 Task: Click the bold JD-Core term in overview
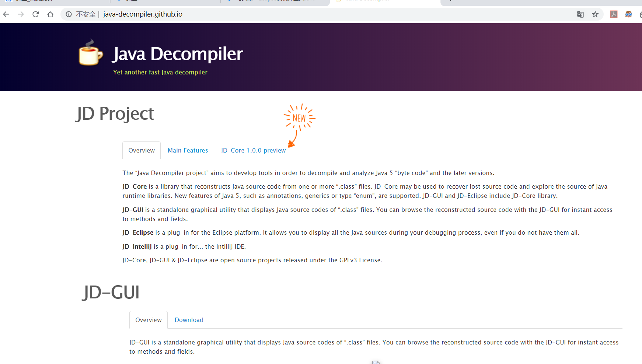coord(135,186)
